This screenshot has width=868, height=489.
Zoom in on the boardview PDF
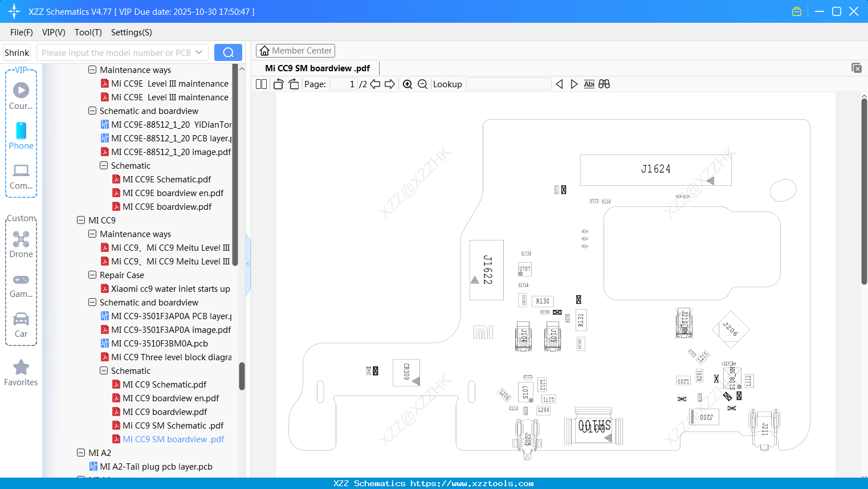[x=407, y=84]
